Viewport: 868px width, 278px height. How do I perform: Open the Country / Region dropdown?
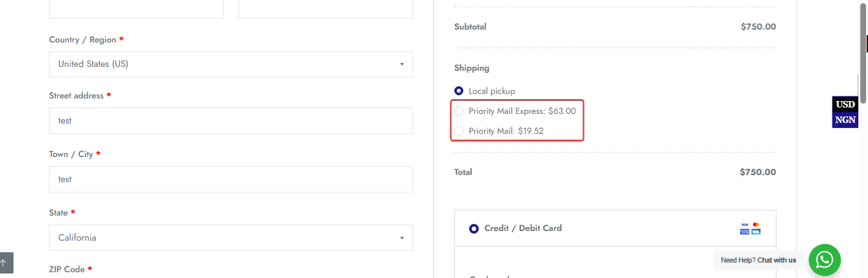(231, 64)
